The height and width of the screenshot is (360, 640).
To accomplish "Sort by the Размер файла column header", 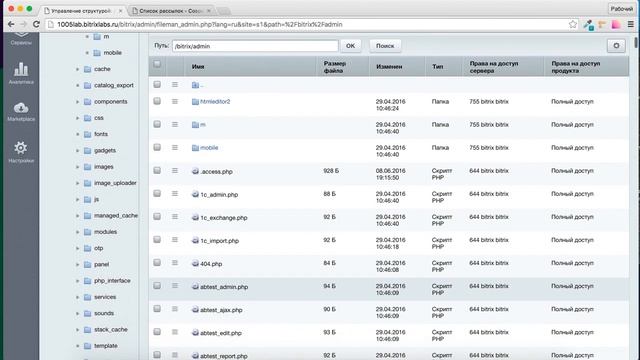I will (335, 67).
